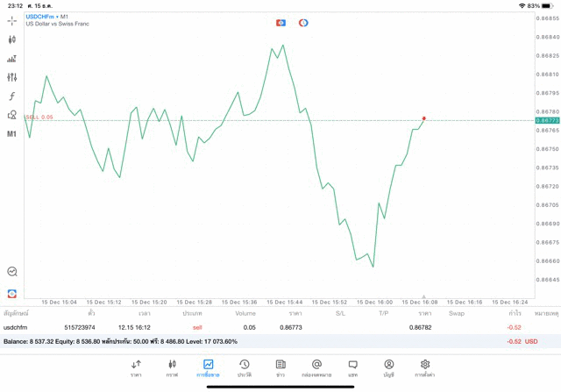561x392 pixels.
Task: Tap the red-blue circular clock icon
Action: [303, 23]
